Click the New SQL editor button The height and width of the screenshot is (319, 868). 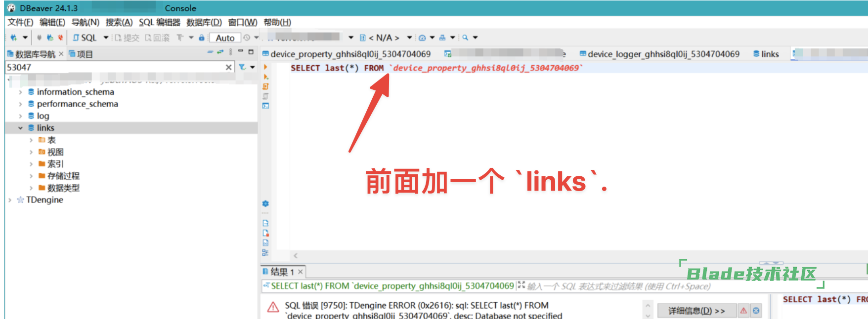click(85, 38)
